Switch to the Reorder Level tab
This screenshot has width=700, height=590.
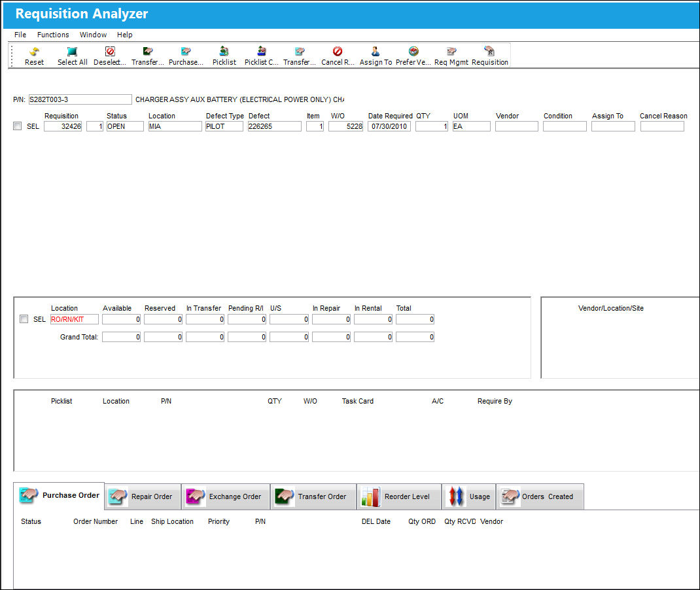click(x=399, y=496)
